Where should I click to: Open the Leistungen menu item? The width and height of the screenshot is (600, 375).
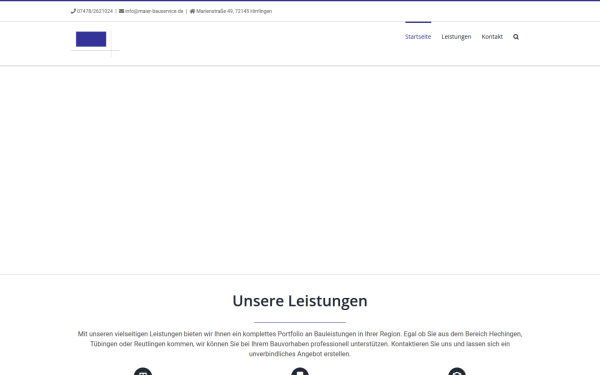[x=456, y=37]
